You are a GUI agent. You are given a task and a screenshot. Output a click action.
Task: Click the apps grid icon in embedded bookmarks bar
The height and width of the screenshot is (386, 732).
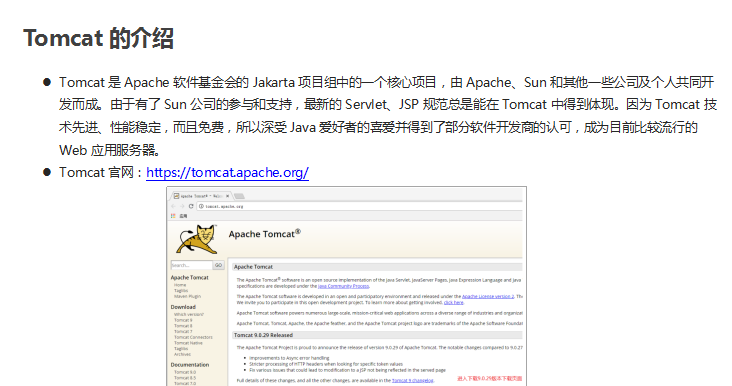pyautogui.click(x=173, y=216)
